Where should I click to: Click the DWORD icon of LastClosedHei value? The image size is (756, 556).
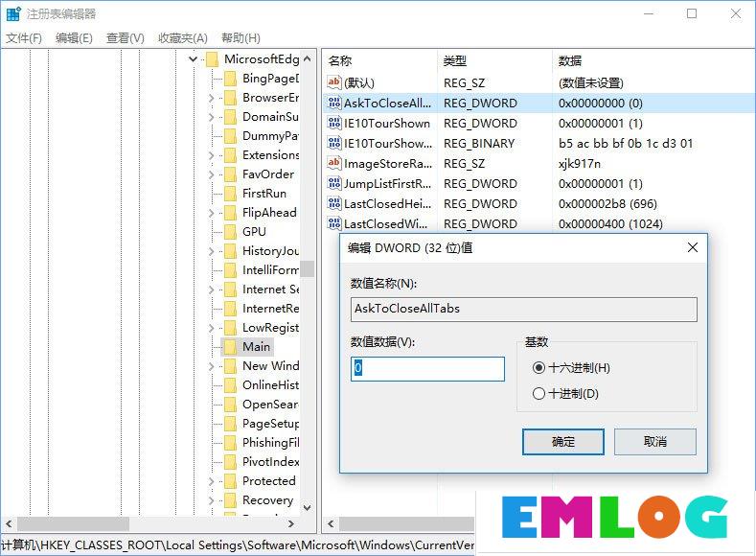(334, 203)
